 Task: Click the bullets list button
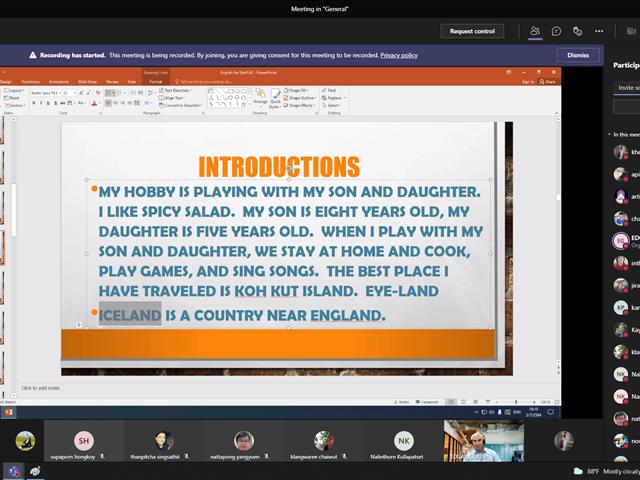[x=109, y=93]
